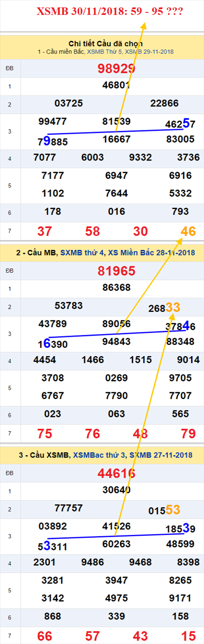Click fifth prize number 7644
This screenshot has height=644, width=204.
tap(116, 193)
